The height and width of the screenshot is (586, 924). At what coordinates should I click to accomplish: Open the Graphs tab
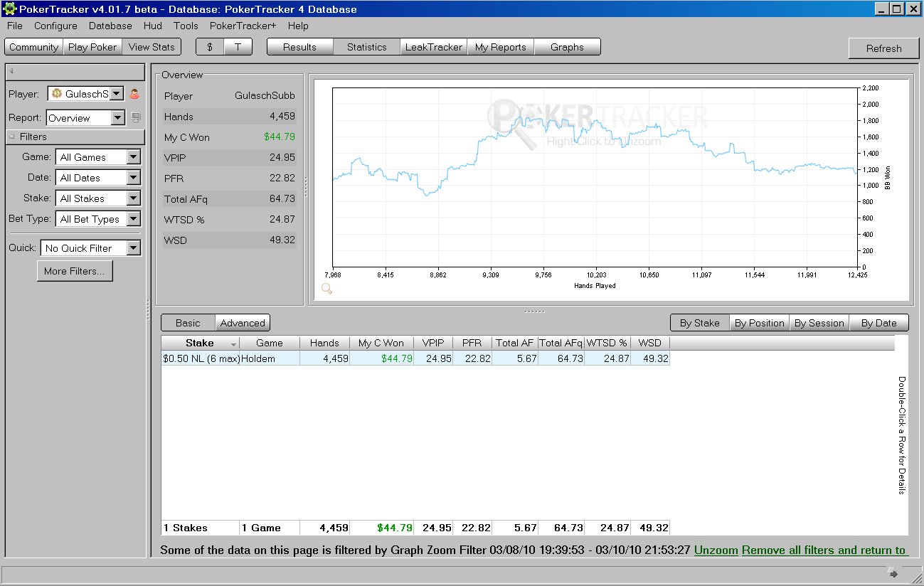[567, 47]
